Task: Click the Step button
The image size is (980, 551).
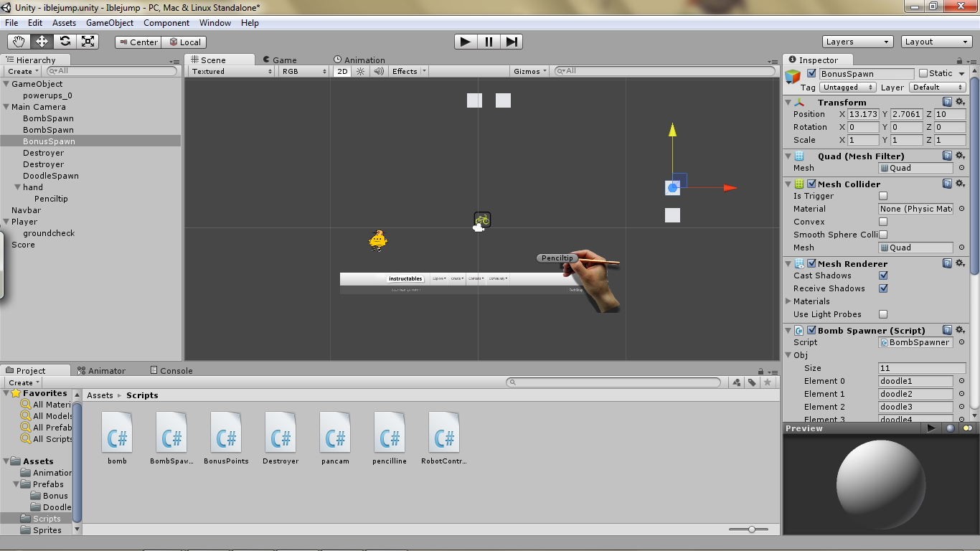Action: pyautogui.click(x=512, y=42)
